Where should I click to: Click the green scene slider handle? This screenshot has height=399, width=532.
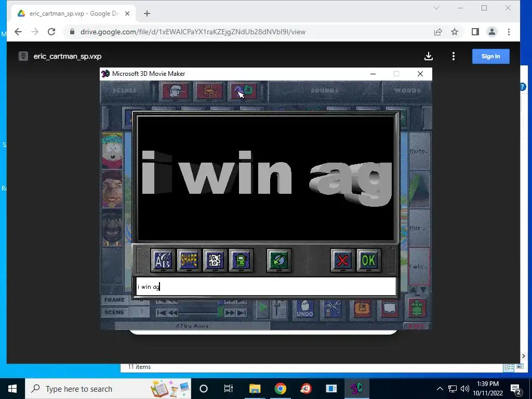pos(220,312)
